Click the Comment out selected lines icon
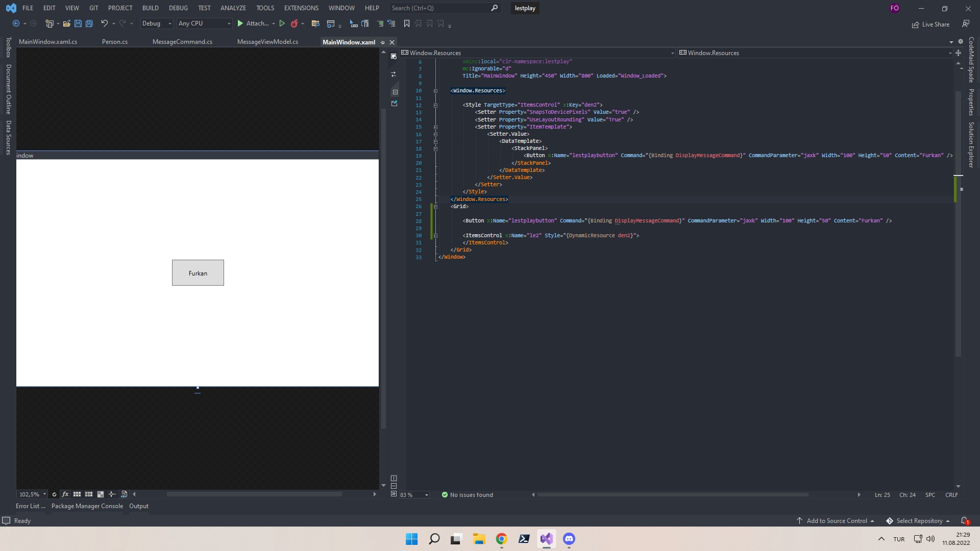 (380, 23)
